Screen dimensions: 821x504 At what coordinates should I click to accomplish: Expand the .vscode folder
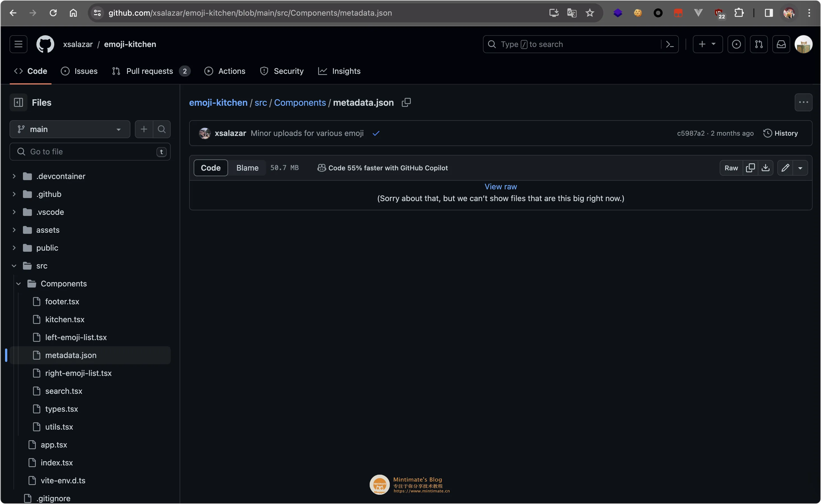14,212
